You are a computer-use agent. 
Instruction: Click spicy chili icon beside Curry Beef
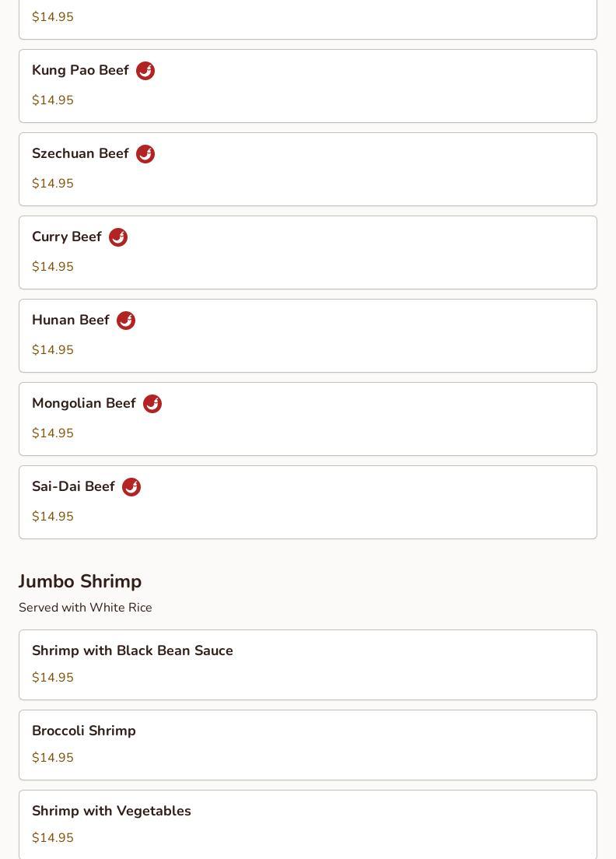pyautogui.click(x=118, y=237)
